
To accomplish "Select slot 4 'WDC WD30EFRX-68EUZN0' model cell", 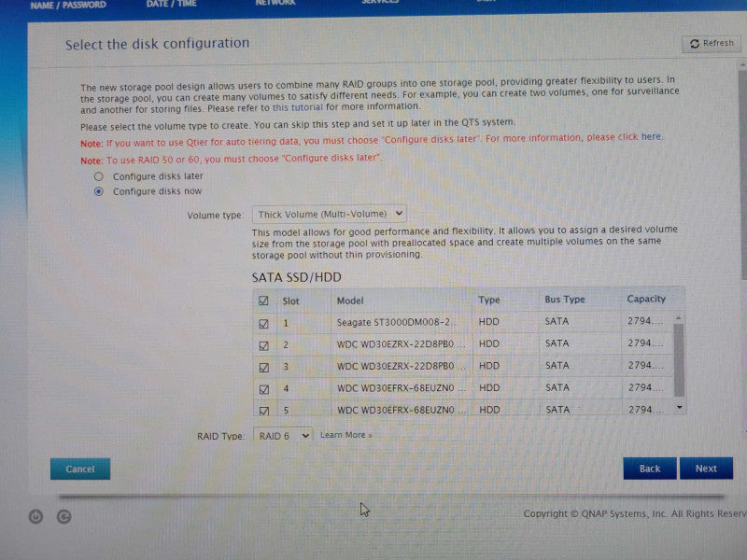I will 402,388.
